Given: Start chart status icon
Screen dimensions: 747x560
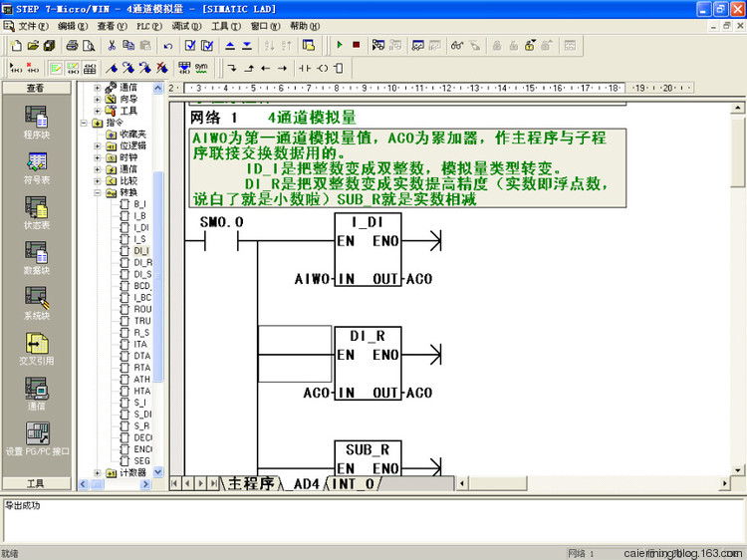Looking at the screenshot, I should coord(417,45).
